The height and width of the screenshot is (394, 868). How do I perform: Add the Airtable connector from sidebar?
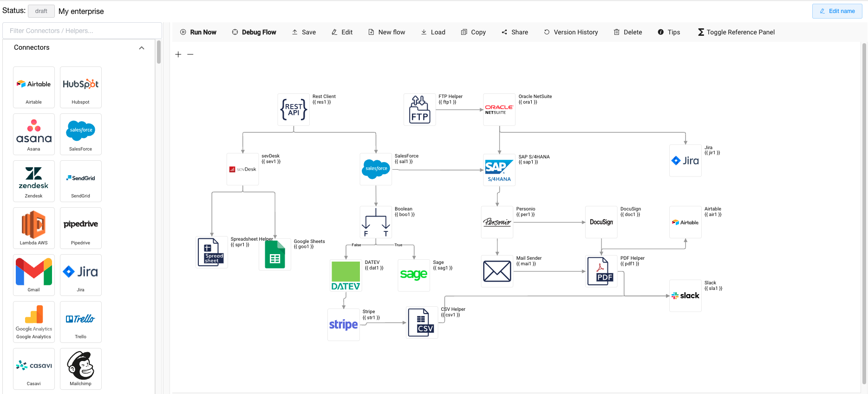[34, 87]
